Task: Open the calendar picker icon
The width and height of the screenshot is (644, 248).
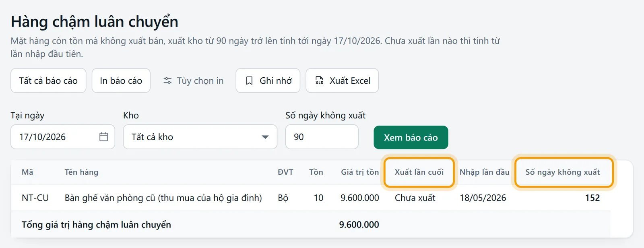Action: 103,137
